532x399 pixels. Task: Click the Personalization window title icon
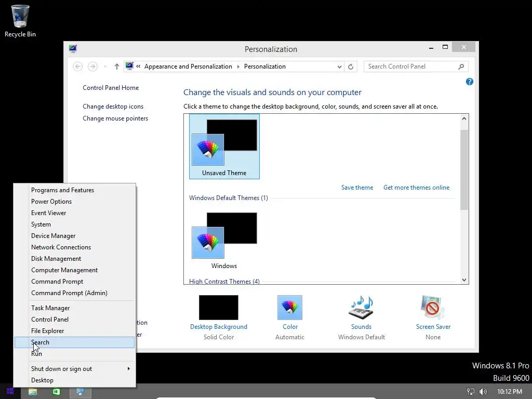pos(73,49)
